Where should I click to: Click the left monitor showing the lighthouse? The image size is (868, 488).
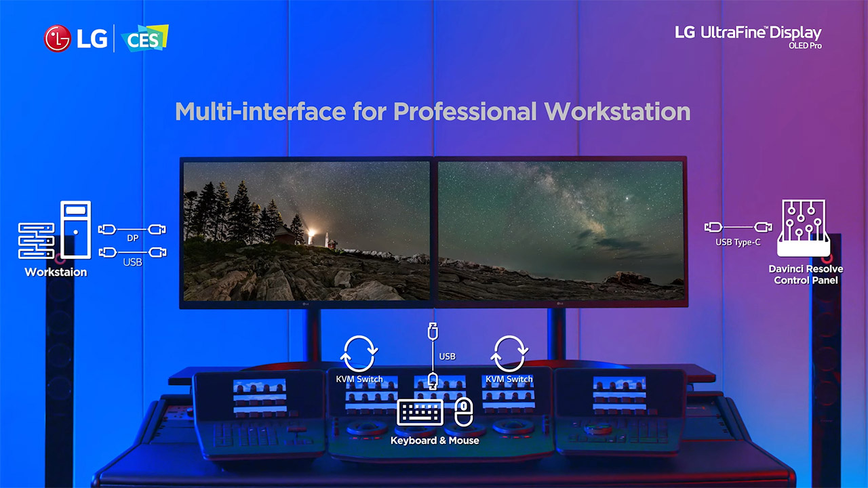(x=307, y=230)
